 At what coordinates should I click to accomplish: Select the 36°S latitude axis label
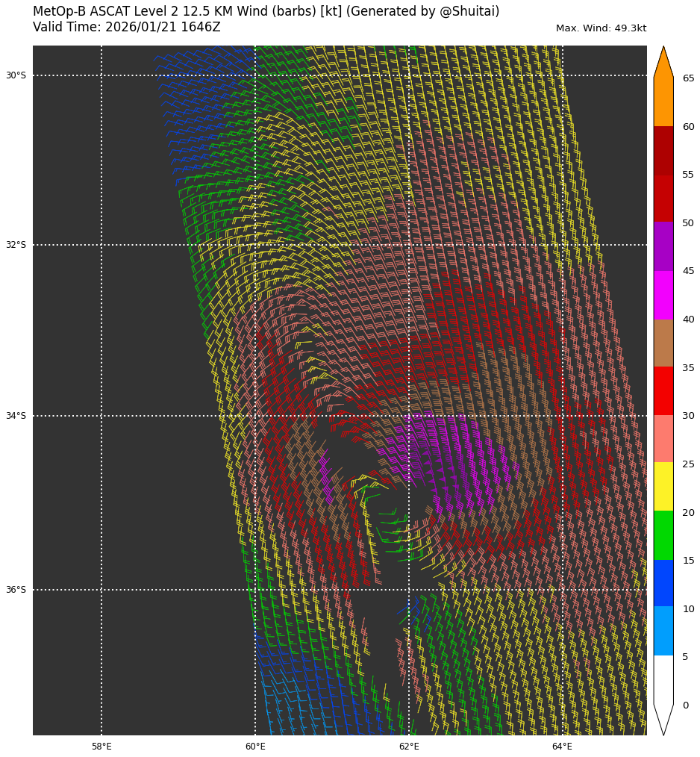coord(16,590)
